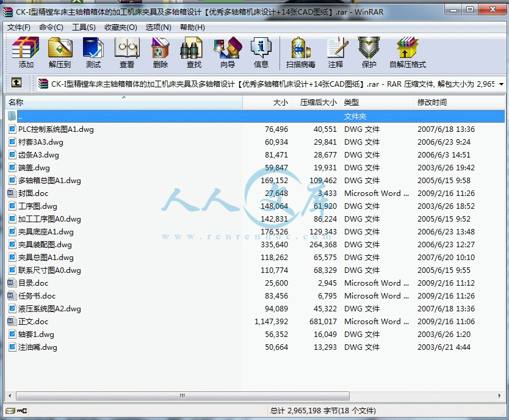The width and height of the screenshot is (509, 420).
Task: Show archive Info (信息) icon
Action: (x=261, y=52)
